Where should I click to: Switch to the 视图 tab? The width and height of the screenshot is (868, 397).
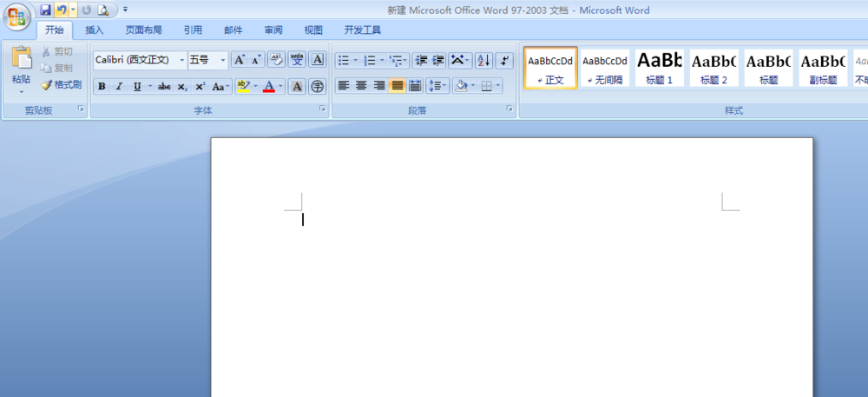[x=313, y=30]
